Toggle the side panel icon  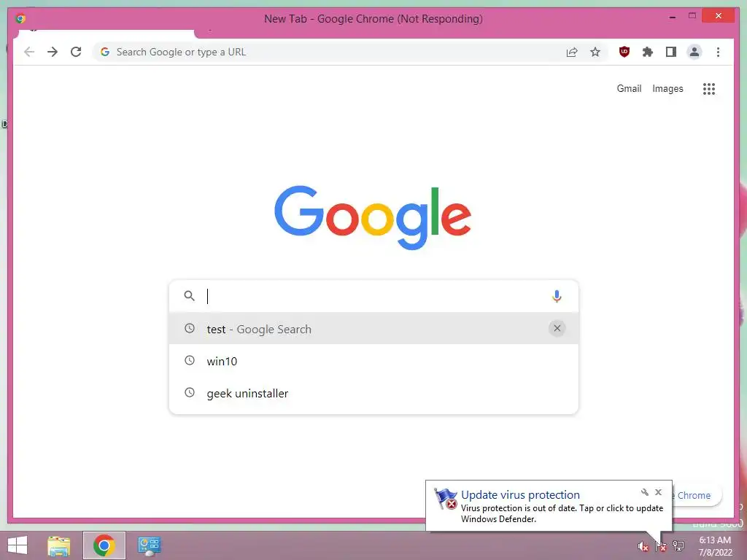pyautogui.click(x=671, y=52)
